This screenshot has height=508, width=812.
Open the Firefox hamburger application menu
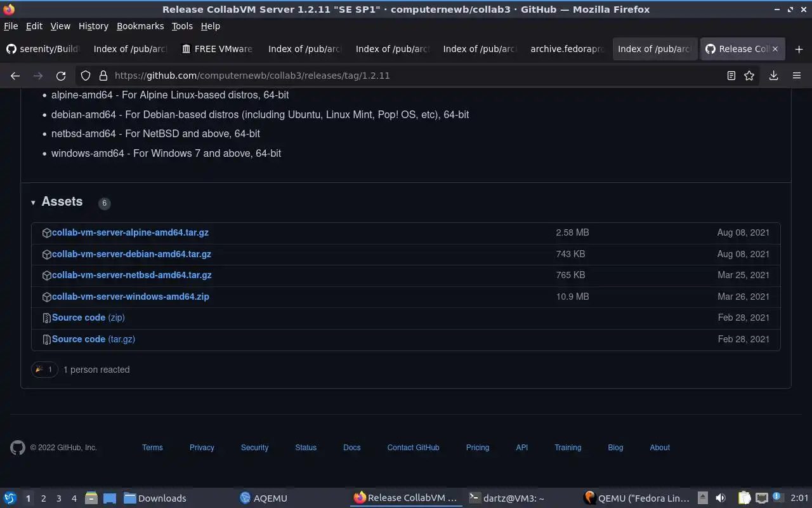coord(797,76)
